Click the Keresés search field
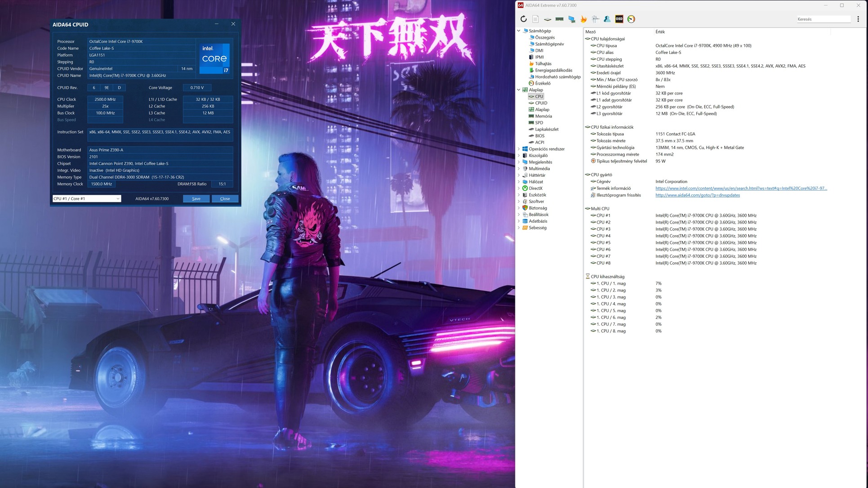 coord(823,19)
